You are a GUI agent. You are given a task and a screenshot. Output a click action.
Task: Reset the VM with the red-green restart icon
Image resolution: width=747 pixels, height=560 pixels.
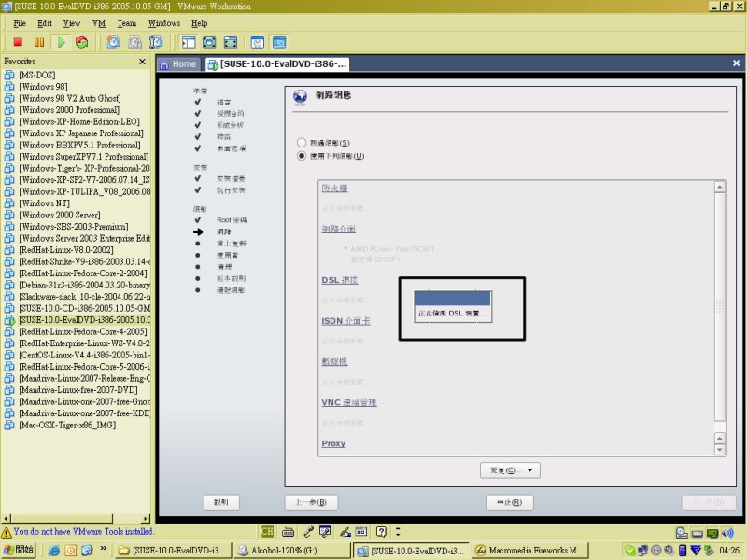82,42
